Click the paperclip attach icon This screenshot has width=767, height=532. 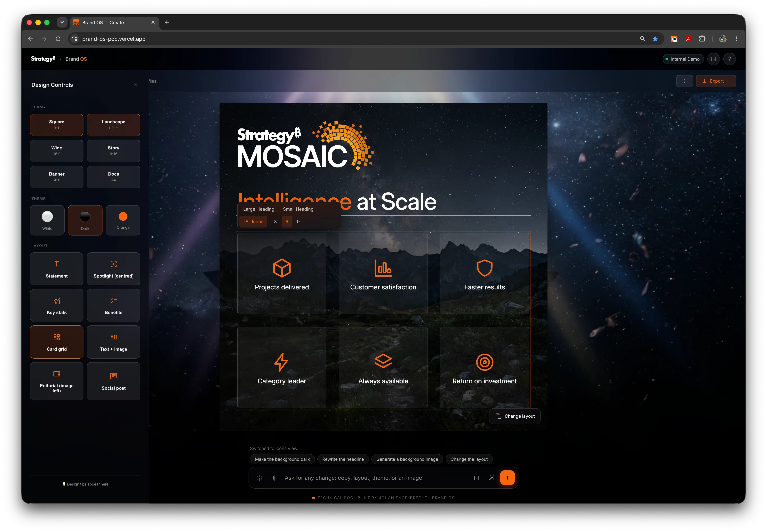pos(275,478)
